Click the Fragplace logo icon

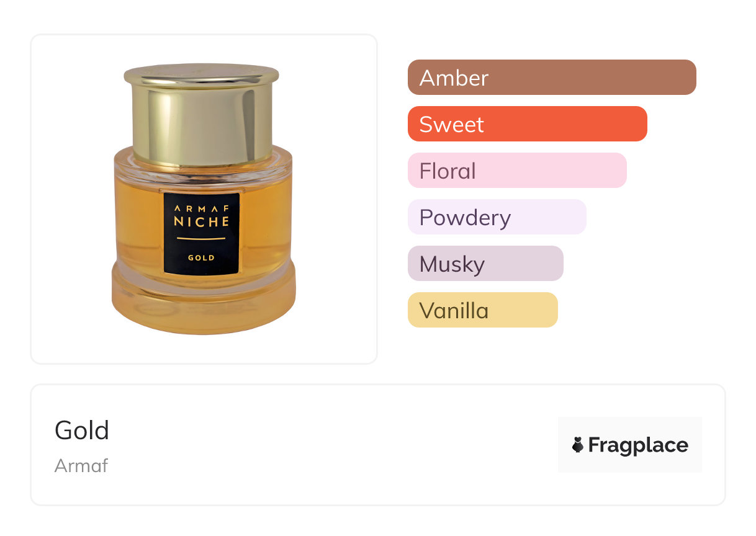[578, 445]
